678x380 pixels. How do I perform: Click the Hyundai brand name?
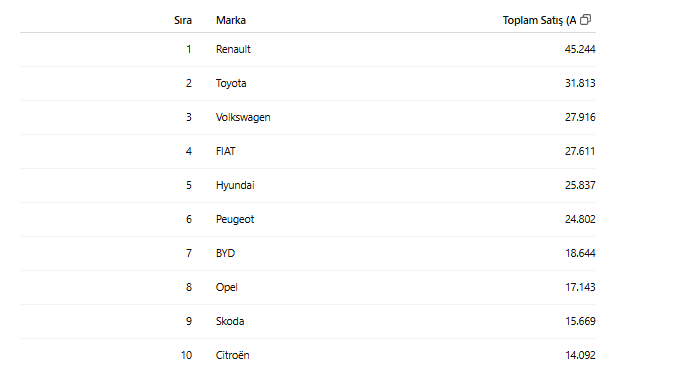[235, 185]
